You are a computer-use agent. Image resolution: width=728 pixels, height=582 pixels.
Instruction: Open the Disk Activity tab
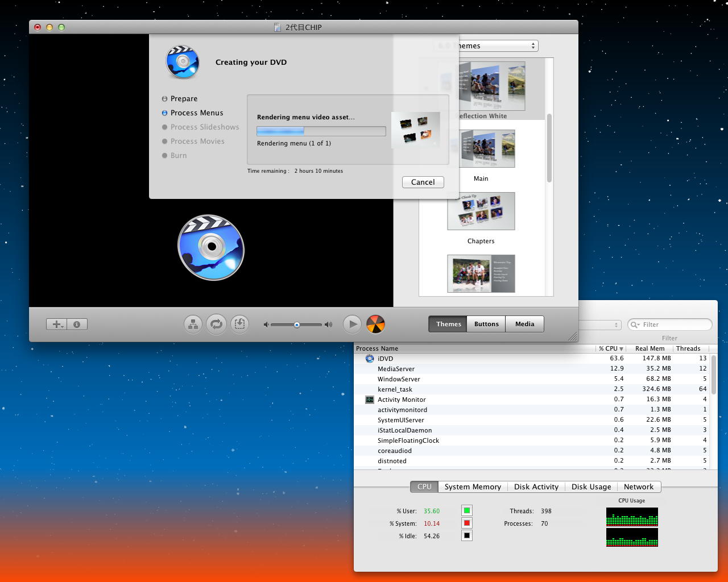pyautogui.click(x=536, y=487)
